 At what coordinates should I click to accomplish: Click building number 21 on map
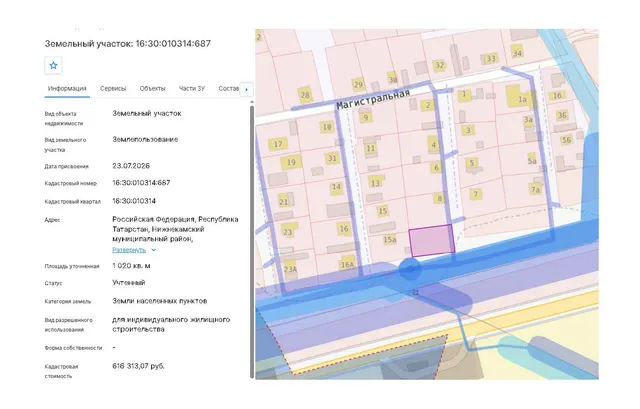(x=283, y=202)
